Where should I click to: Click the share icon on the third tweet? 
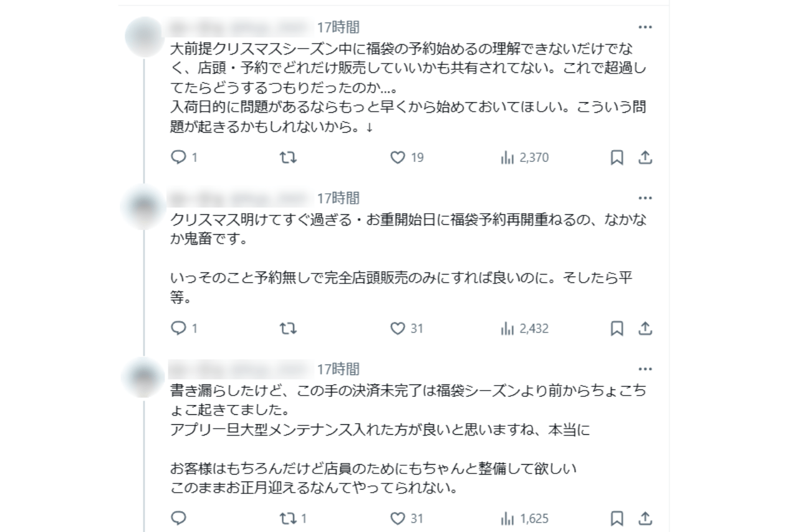(647, 518)
